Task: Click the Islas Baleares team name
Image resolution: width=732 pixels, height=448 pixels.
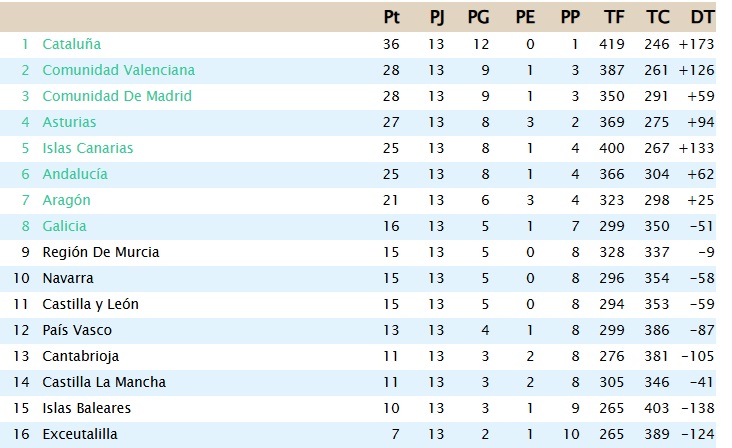Action: [x=86, y=408]
